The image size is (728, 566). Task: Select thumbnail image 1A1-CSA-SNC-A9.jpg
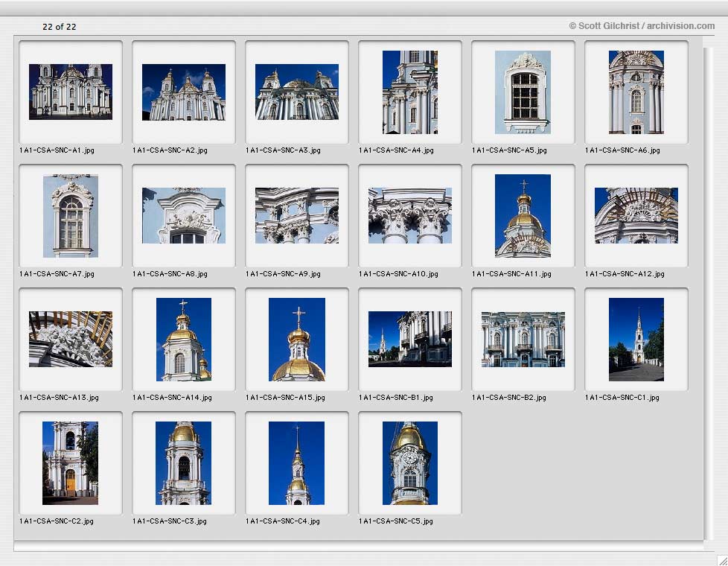click(297, 216)
